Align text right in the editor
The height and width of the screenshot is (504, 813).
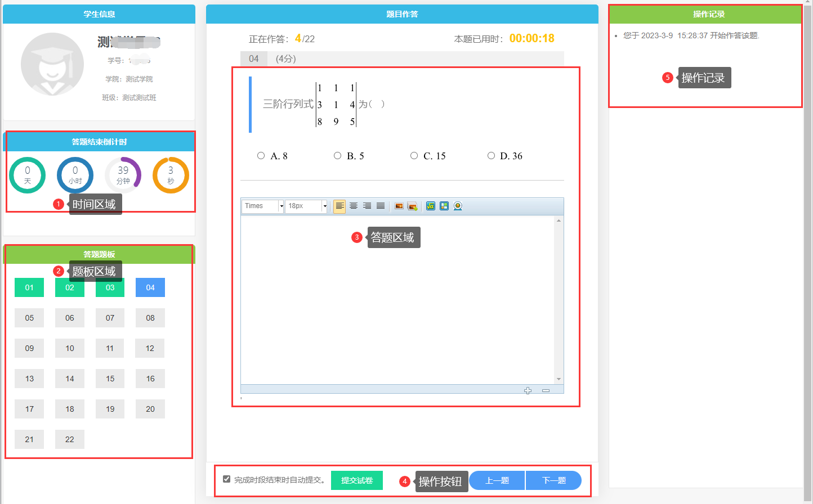[x=367, y=206]
